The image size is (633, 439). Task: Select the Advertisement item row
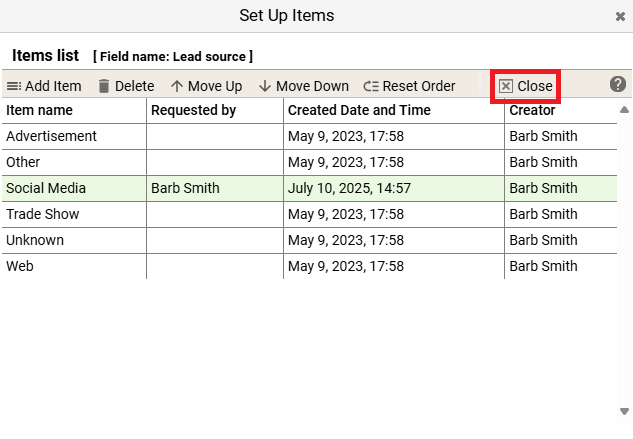point(309,137)
